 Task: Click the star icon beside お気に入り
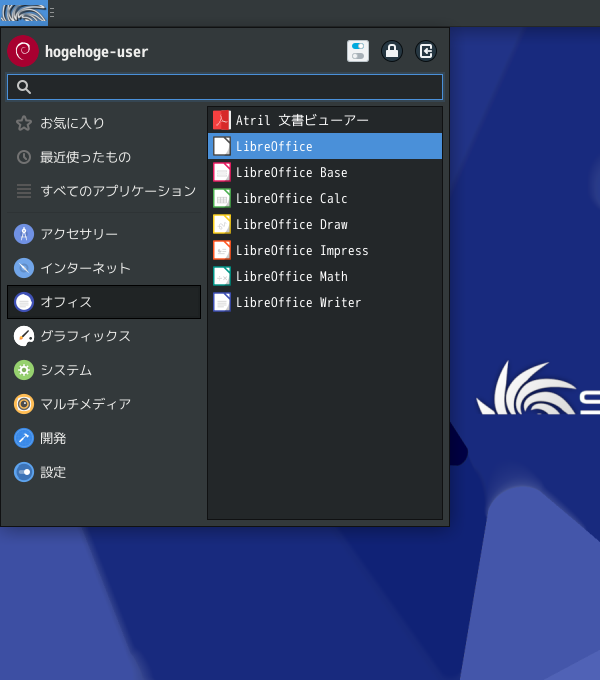point(24,123)
